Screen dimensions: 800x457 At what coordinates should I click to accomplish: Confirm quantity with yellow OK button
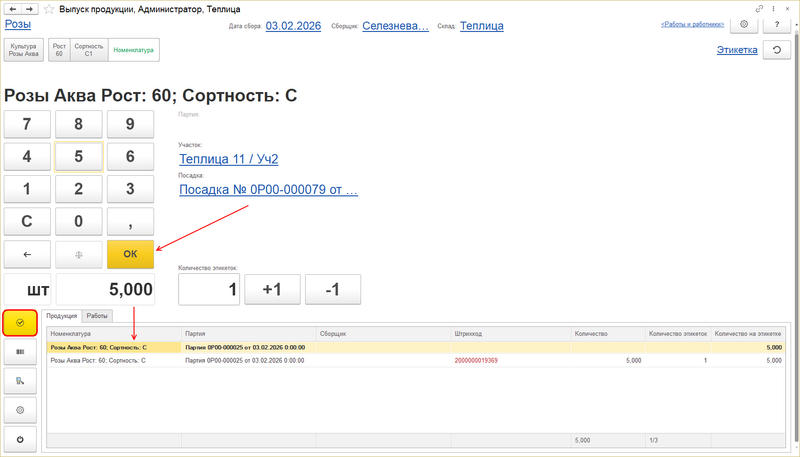click(x=130, y=254)
